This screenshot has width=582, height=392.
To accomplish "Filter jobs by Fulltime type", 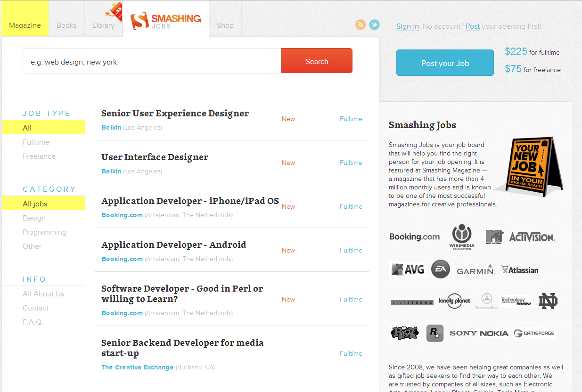I will (36, 142).
